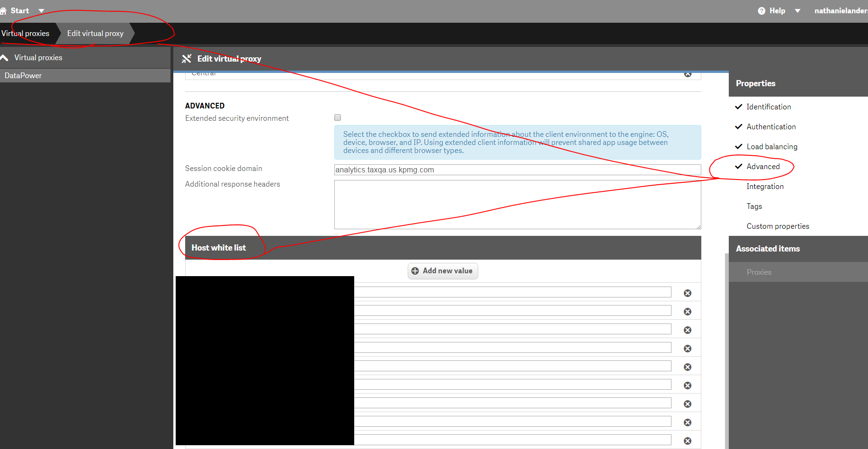
Task: Click the Help question mark icon
Action: [761, 11]
